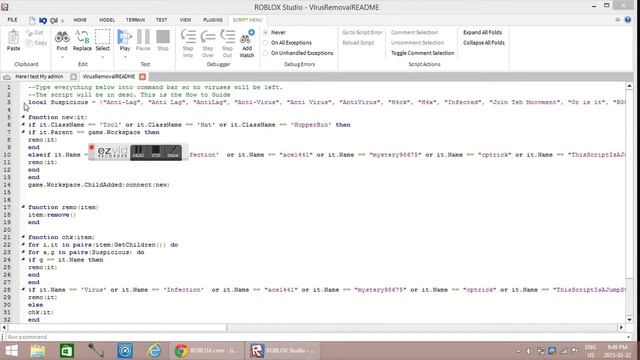Viewport: 640px width, 360px height.
Task: Open the Windows Start button
Action: 11,351
